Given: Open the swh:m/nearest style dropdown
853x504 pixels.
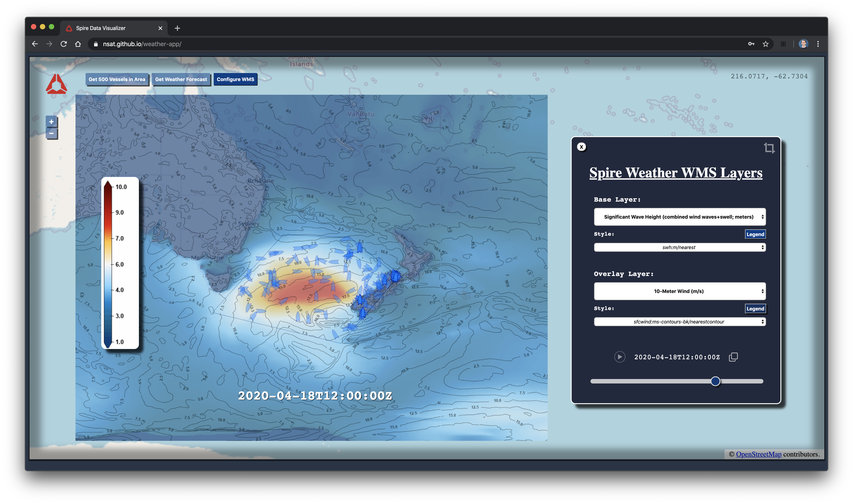Looking at the screenshot, I should click(679, 247).
